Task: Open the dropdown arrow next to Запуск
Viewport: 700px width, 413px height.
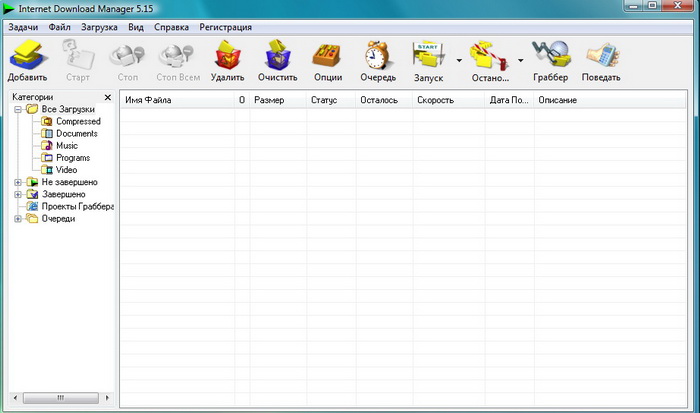Action: pos(459,60)
